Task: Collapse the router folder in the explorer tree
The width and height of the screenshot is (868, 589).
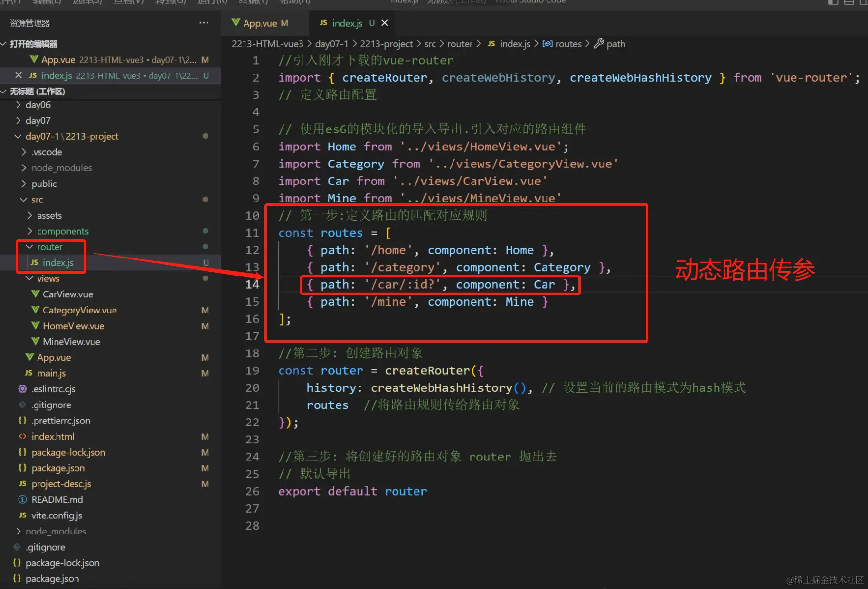Action: [30, 247]
